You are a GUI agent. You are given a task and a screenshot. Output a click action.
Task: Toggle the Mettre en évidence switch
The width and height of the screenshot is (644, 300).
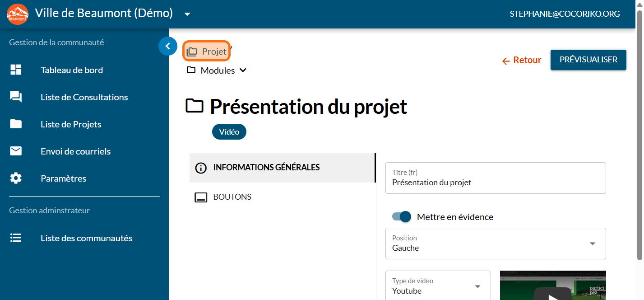(402, 217)
